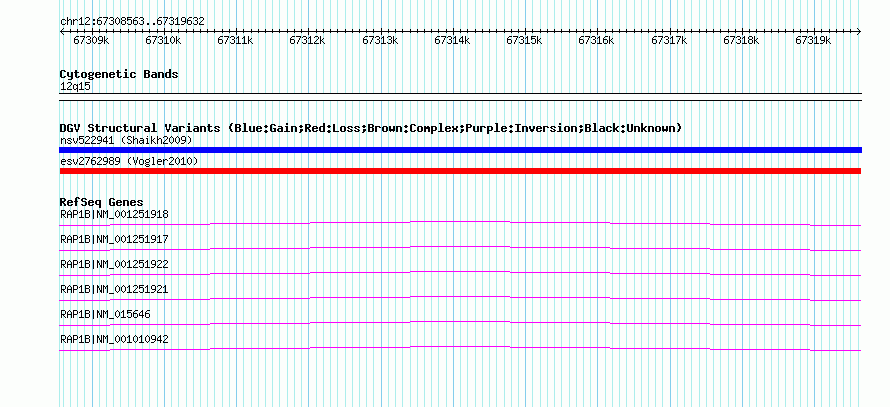This screenshot has width=890, height=407.
Task: Open RAP1B|NM_001251922 transcript label
Action: (114, 265)
